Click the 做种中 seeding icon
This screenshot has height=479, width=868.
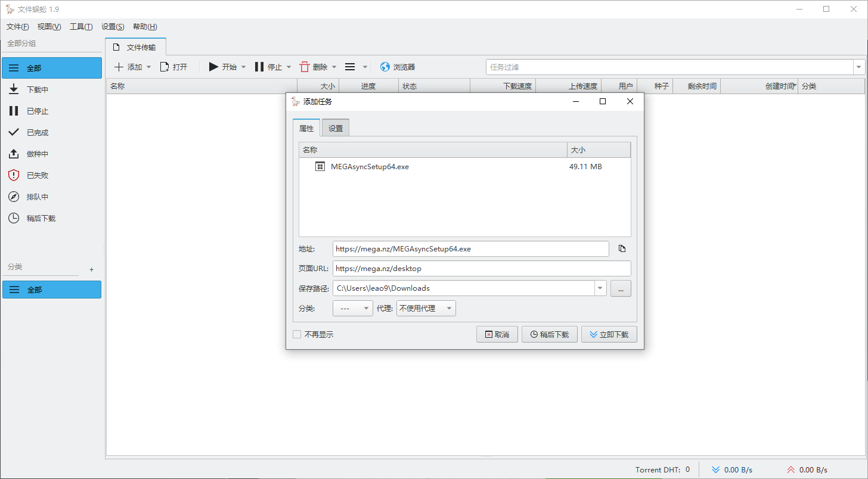[x=14, y=154]
